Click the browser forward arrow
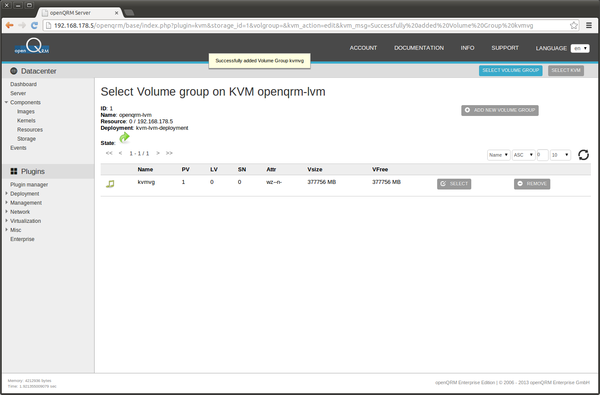 [x=22, y=25]
